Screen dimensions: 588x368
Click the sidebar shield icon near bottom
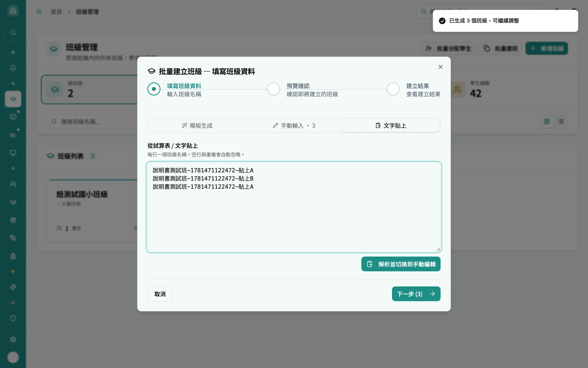click(13, 318)
